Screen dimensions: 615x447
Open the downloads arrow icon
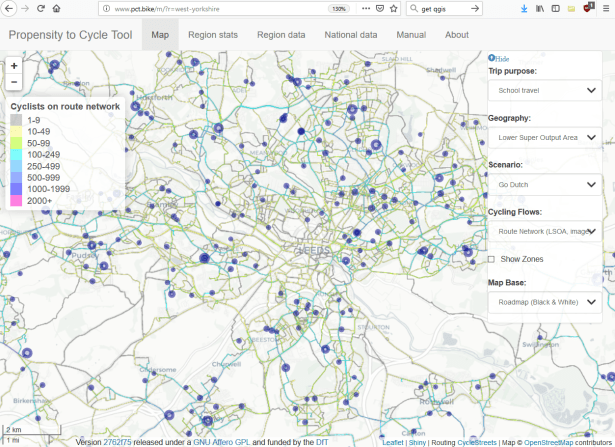(524, 8)
